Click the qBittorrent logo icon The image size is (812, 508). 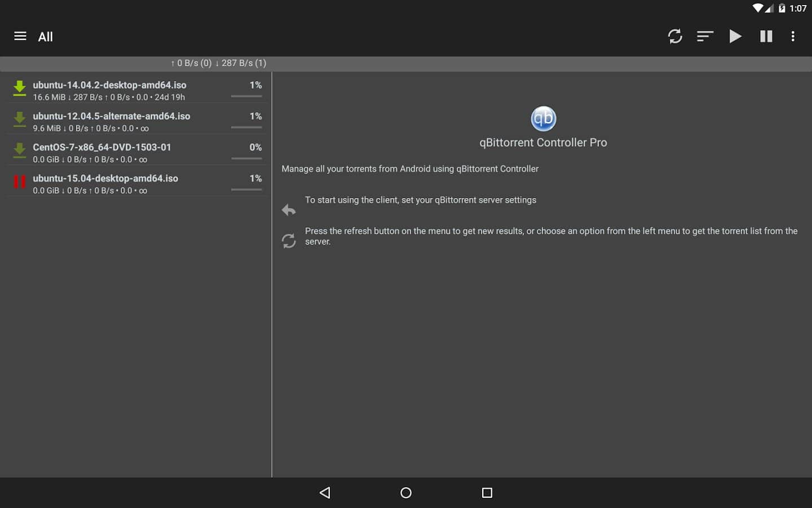(543, 119)
